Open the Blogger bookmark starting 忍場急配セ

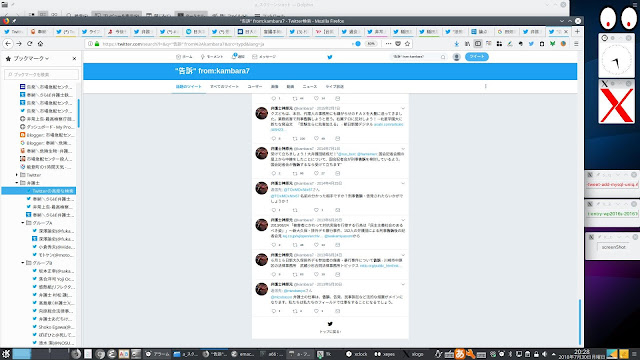tap(48, 135)
